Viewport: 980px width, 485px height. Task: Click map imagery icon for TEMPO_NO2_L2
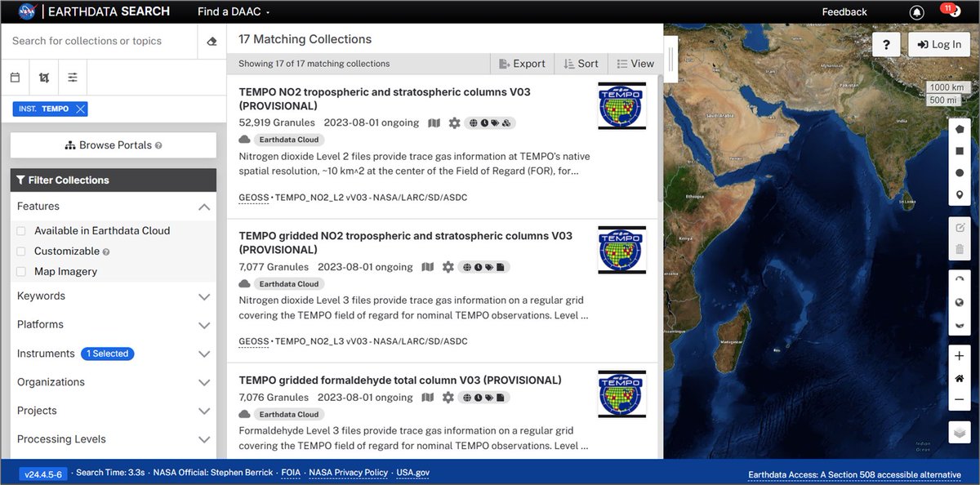point(434,122)
